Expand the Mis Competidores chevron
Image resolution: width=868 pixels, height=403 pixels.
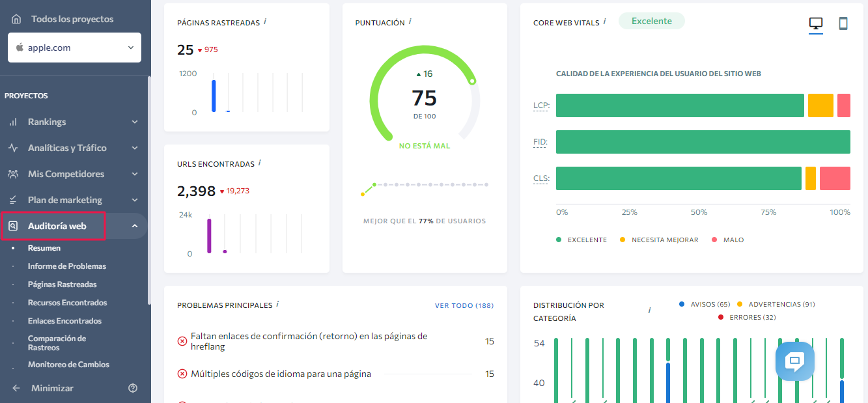click(135, 174)
